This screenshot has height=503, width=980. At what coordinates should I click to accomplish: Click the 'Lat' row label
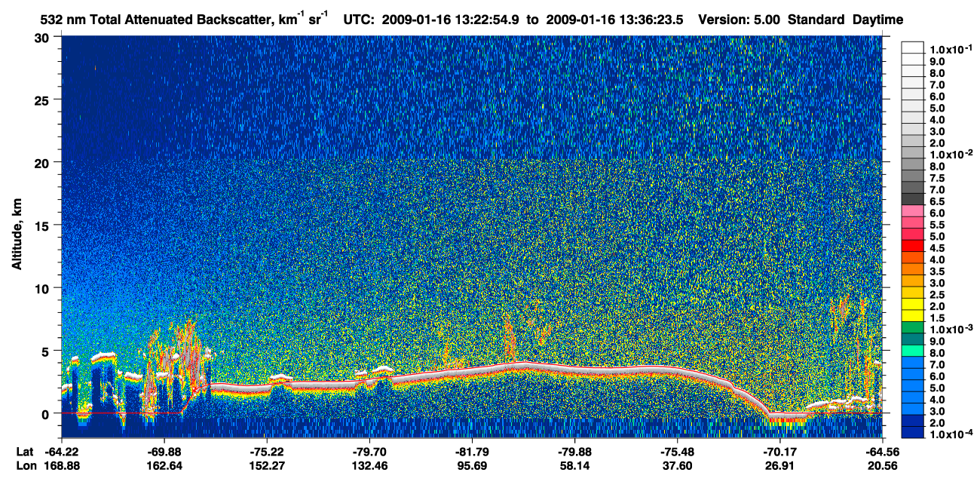point(23,452)
